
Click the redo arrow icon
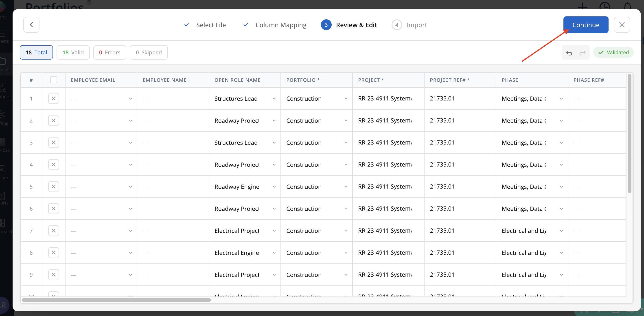point(582,53)
